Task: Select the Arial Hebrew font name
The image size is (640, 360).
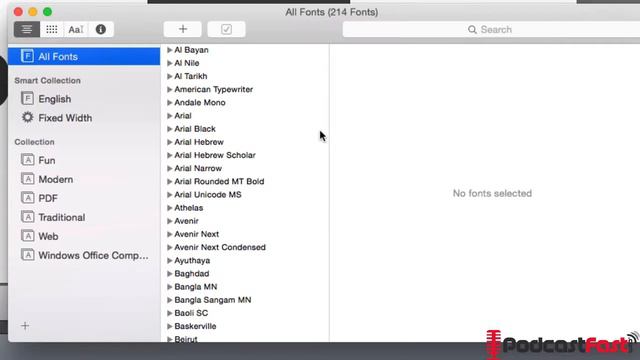Action: [x=199, y=142]
